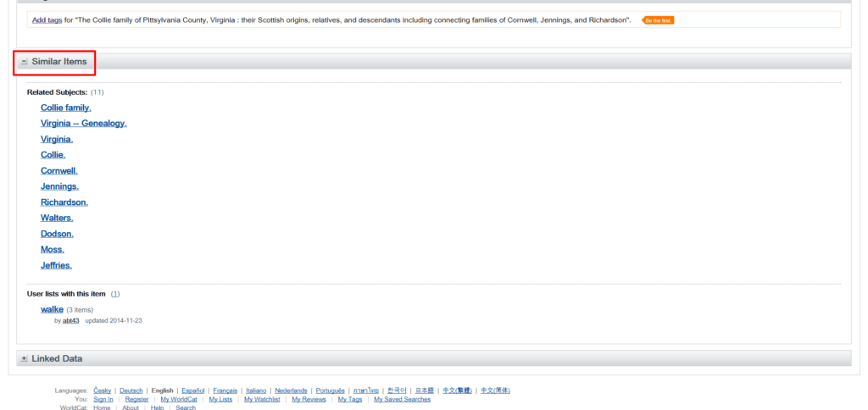Switch language to Simplified Chinese 中文(简体)
Screen dimensions: 868x410
tap(495, 391)
